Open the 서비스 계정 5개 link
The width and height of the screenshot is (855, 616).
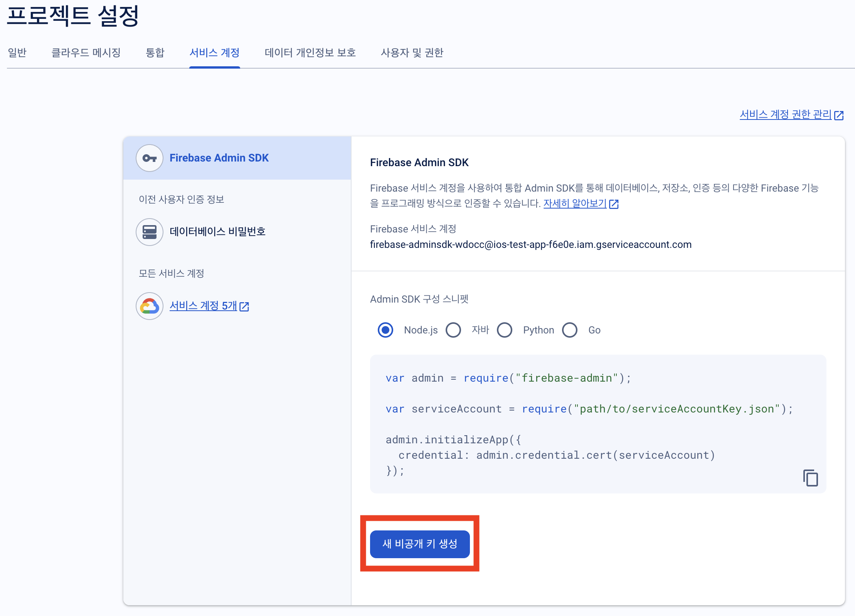[203, 306]
